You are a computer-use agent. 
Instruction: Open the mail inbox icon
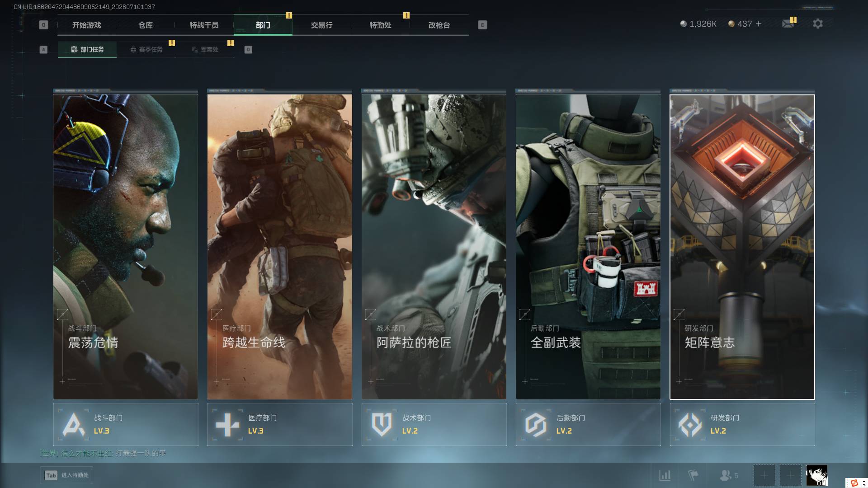point(788,23)
